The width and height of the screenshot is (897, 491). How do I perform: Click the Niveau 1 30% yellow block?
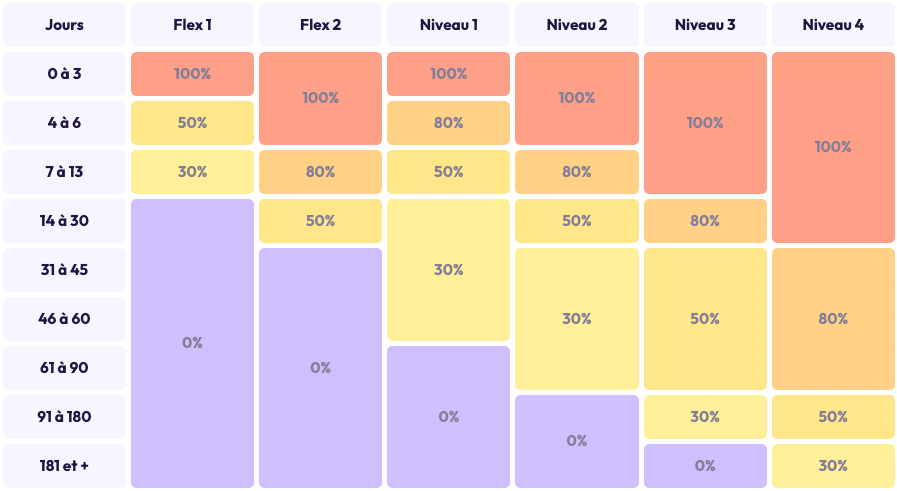pyautogui.click(x=448, y=270)
